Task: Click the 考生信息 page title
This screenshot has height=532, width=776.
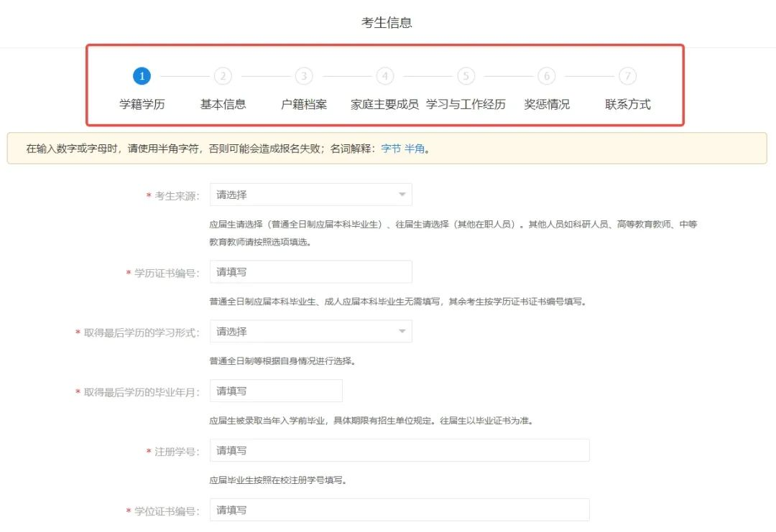Action: pos(387,23)
